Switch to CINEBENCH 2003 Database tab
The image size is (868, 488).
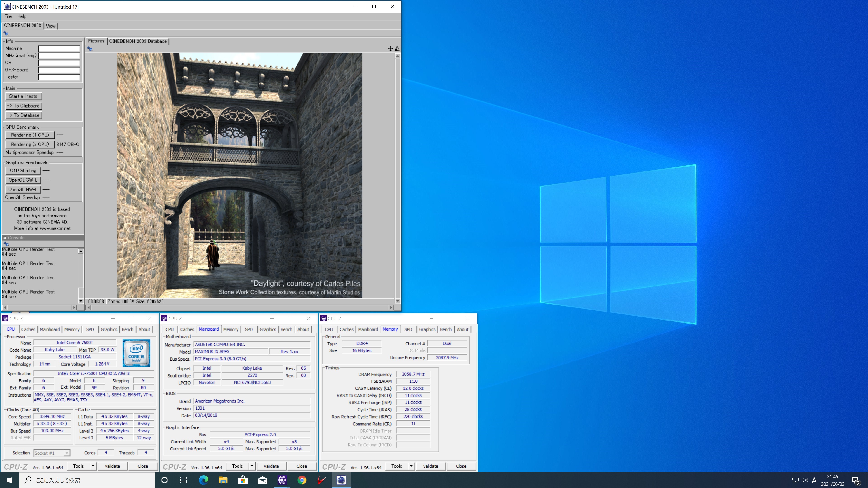click(x=138, y=41)
